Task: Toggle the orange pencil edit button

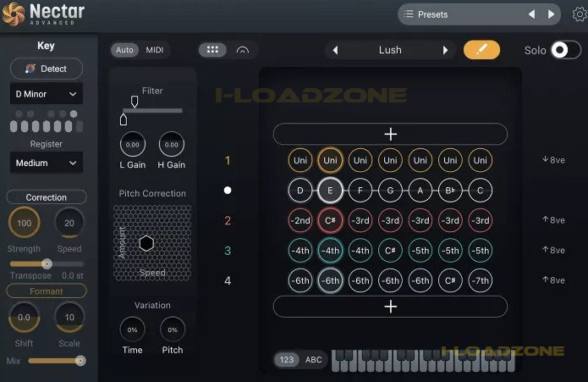Action: tap(481, 50)
